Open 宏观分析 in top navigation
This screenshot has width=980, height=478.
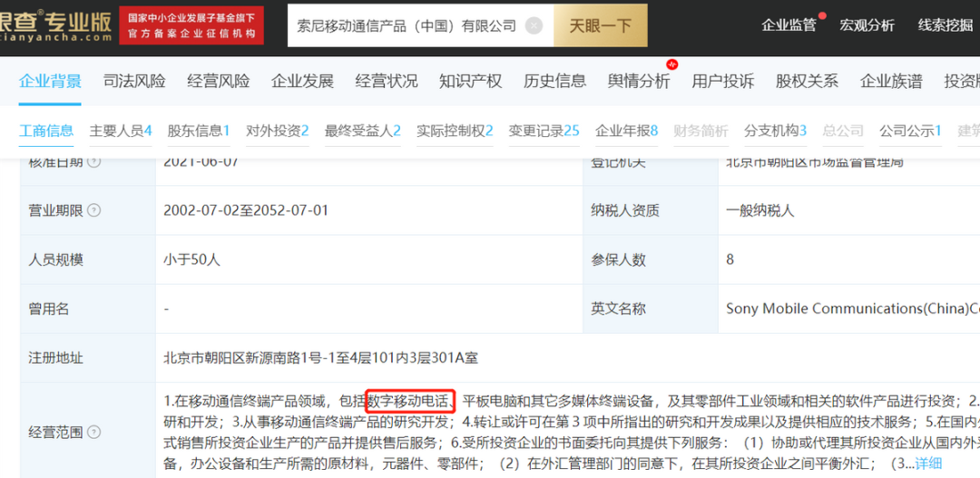click(x=867, y=25)
